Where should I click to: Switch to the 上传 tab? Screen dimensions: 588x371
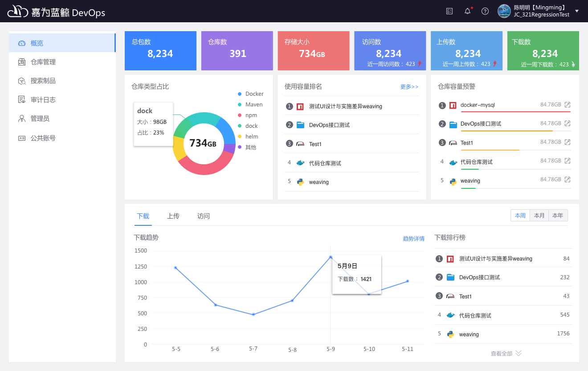tap(173, 216)
